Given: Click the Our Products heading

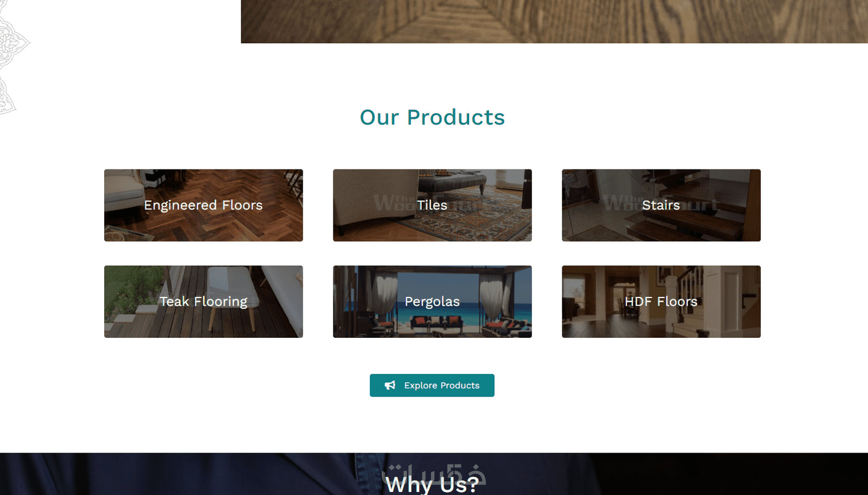Looking at the screenshot, I should [x=432, y=117].
